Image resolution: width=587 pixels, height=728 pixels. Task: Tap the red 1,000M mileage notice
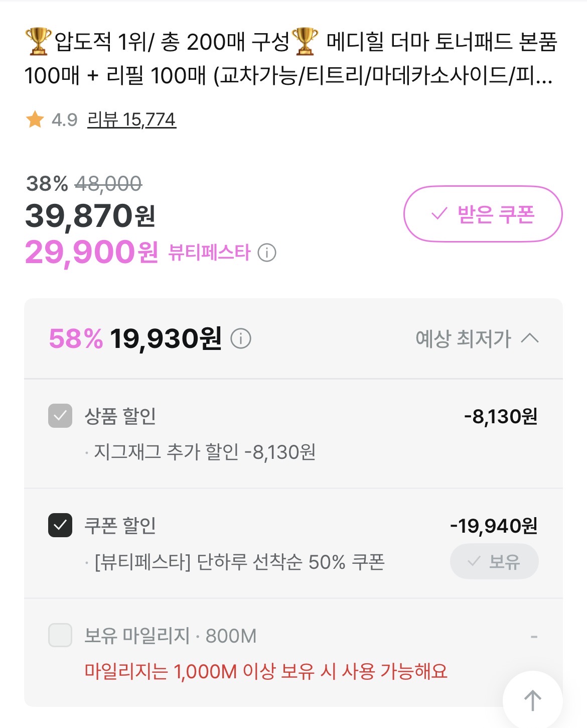[266, 671]
